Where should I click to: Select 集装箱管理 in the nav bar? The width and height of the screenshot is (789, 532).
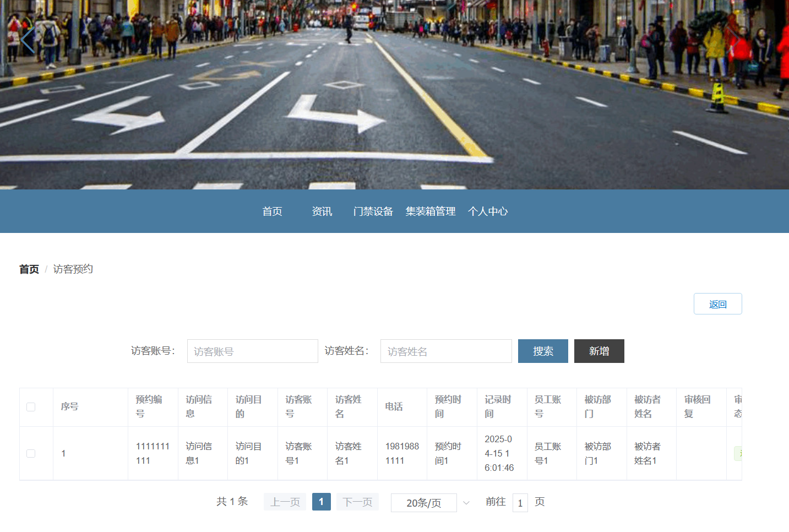click(431, 211)
